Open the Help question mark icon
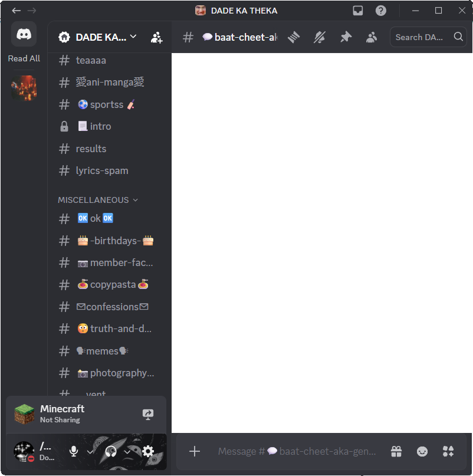This screenshot has width=473, height=476. point(381,11)
